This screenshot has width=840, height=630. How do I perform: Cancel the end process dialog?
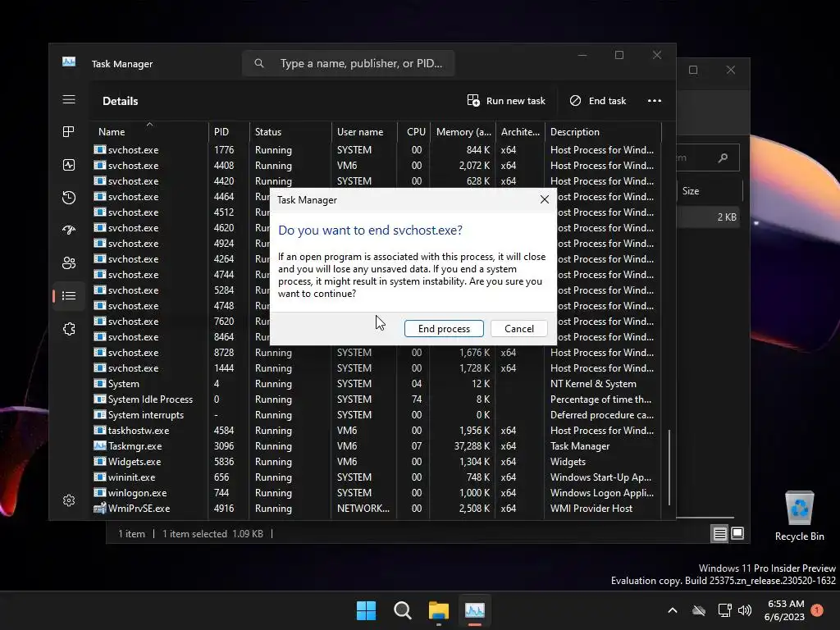coord(518,328)
